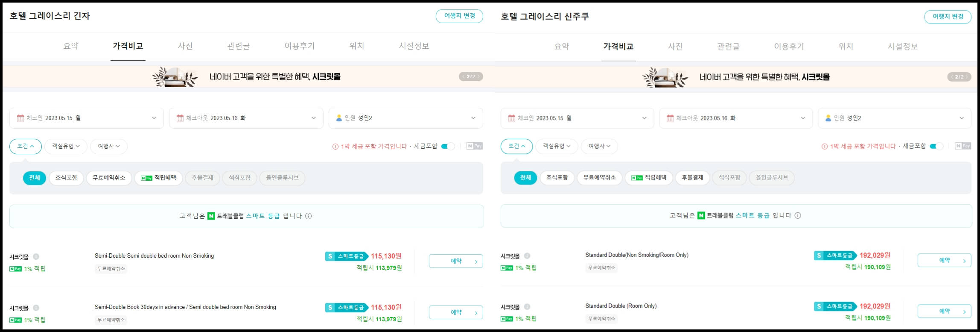
Task: Click 스마트등급 badge on Standard Double(Non Smoking/Room Only) row
Action: pyautogui.click(x=835, y=256)
